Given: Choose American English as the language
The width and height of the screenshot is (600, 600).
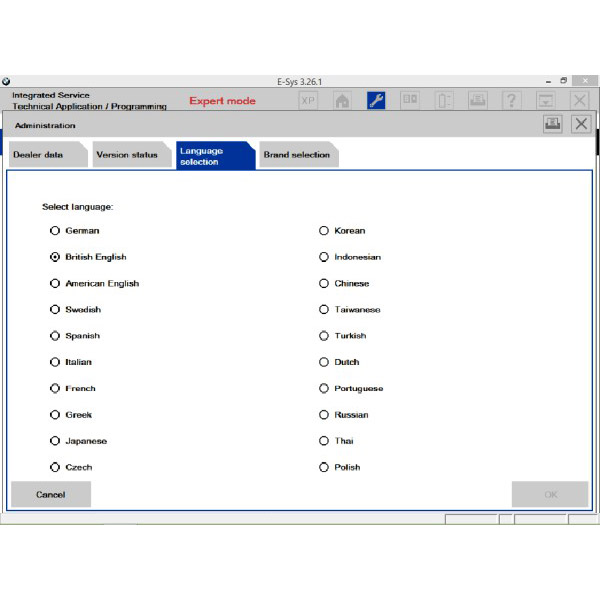Looking at the screenshot, I should [55, 284].
